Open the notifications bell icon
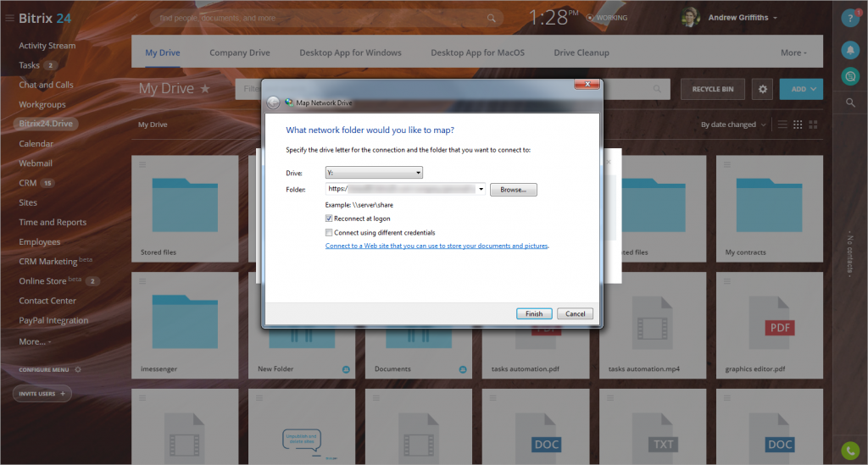This screenshot has height=465, width=868. [850, 50]
